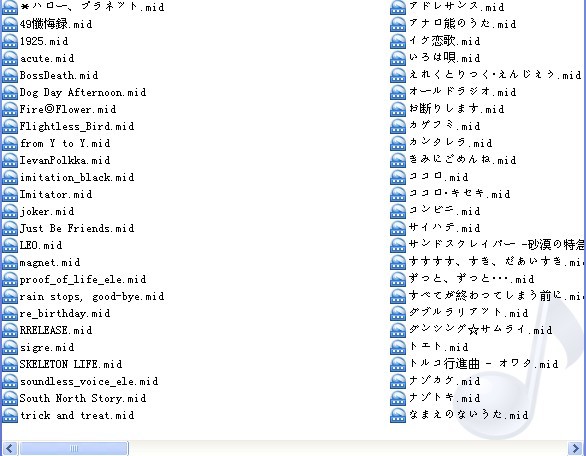
Task: Click the file proof_of_life_ele.mid
Action: 83,279
